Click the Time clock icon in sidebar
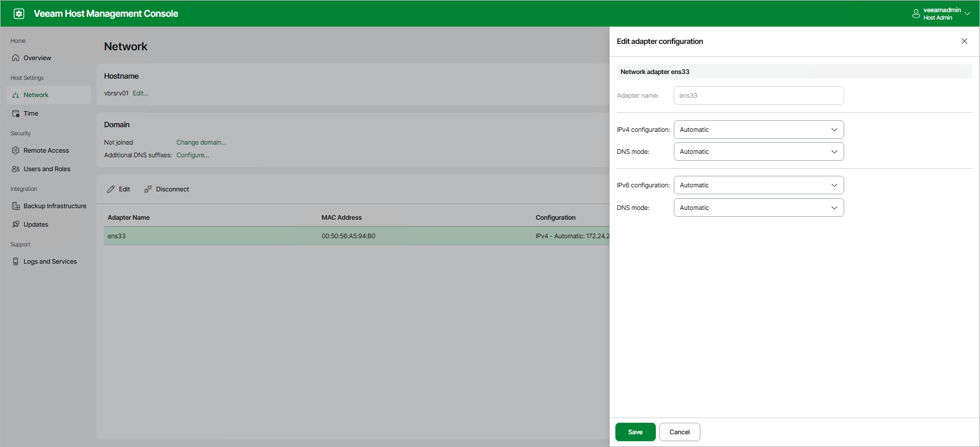Image resolution: width=980 pixels, height=447 pixels. (16, 113)
